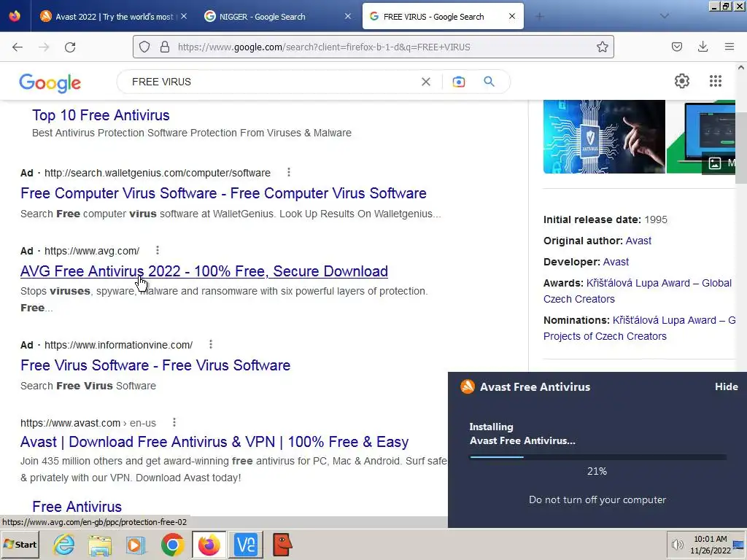
Task: Open Google quick settings gear
Action: click(x=682, y=81)
